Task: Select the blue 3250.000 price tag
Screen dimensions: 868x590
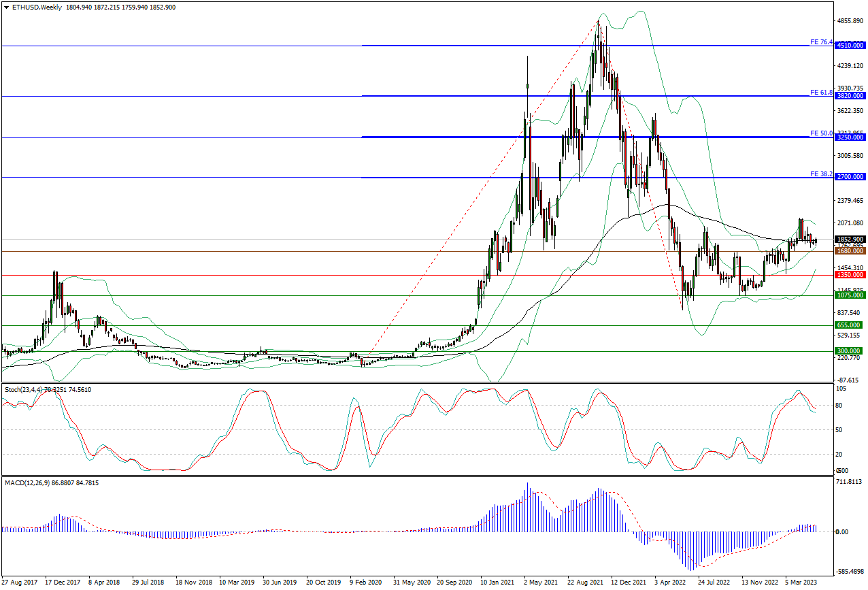Action: click(849, 137)
